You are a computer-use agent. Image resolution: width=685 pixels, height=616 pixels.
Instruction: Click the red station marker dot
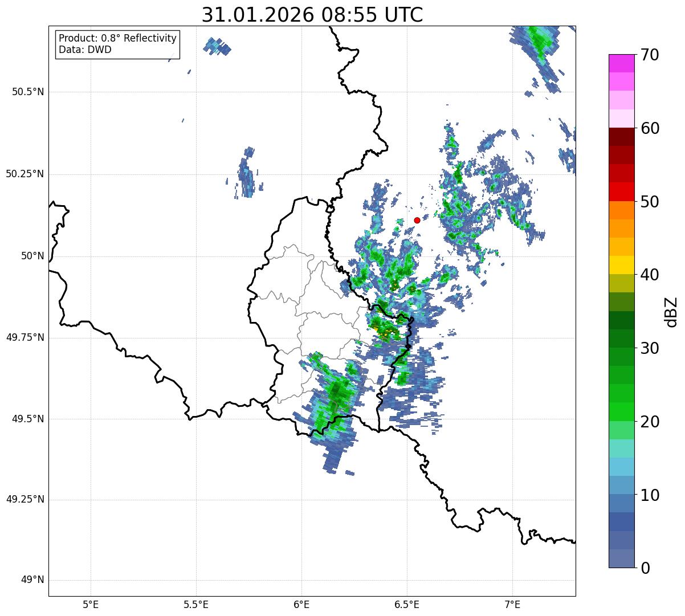[417, 220]
